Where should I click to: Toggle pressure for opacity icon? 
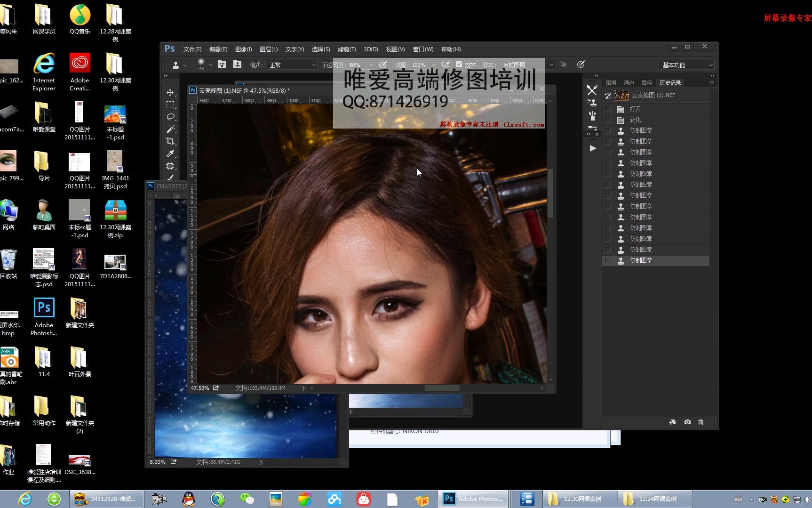[383, 65]
